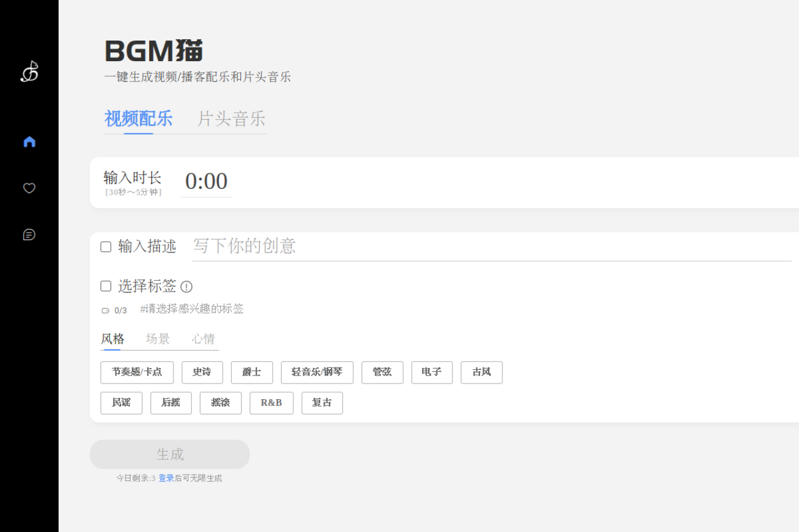Click the 登录 link
The image size is (799, 532).
coord(165,478)
